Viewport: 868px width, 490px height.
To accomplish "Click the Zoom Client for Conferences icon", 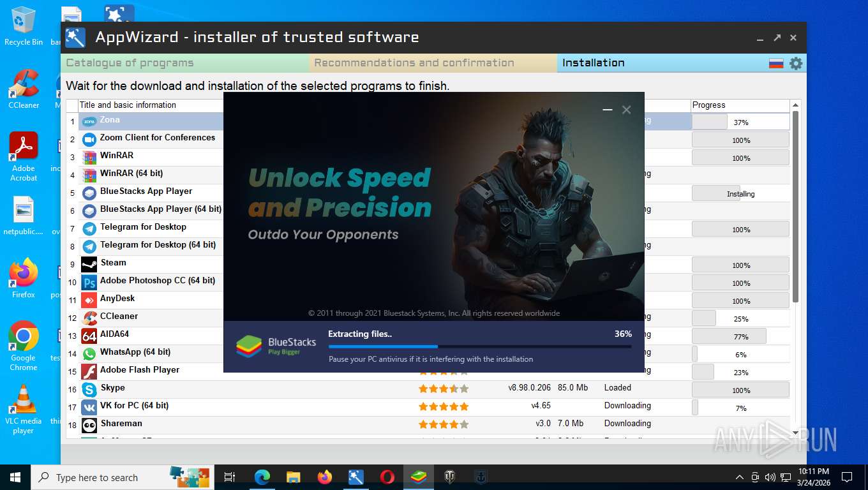I will [89, 139].
